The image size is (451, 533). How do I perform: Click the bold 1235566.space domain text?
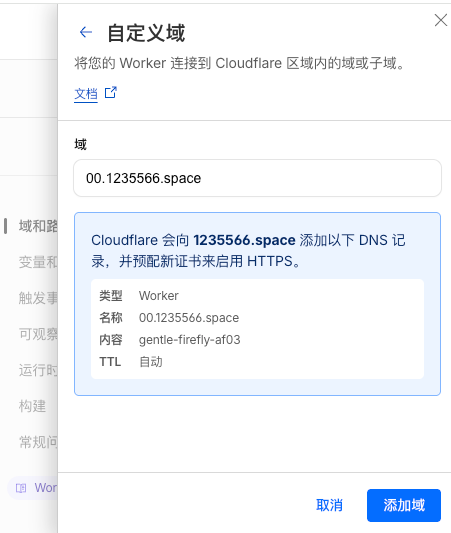[244, 240]
